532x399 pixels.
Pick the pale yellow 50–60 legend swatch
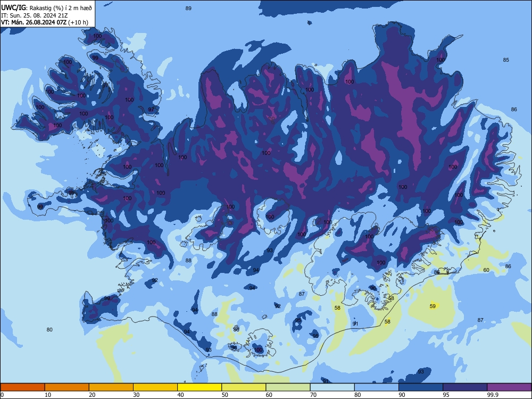[244, 387]
